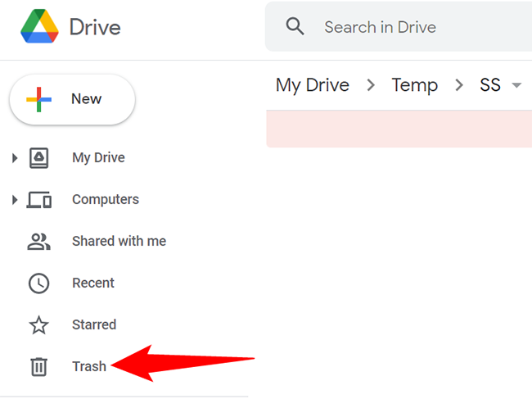Click the Shared with me people icon

(39, 241)
